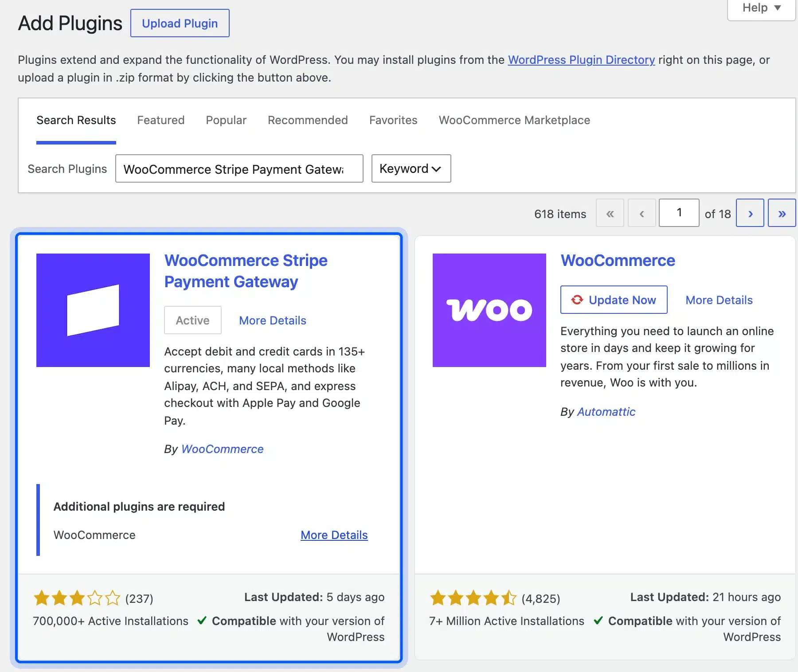
Task: Open the Help dropdown panel
Action: [761, 8]
